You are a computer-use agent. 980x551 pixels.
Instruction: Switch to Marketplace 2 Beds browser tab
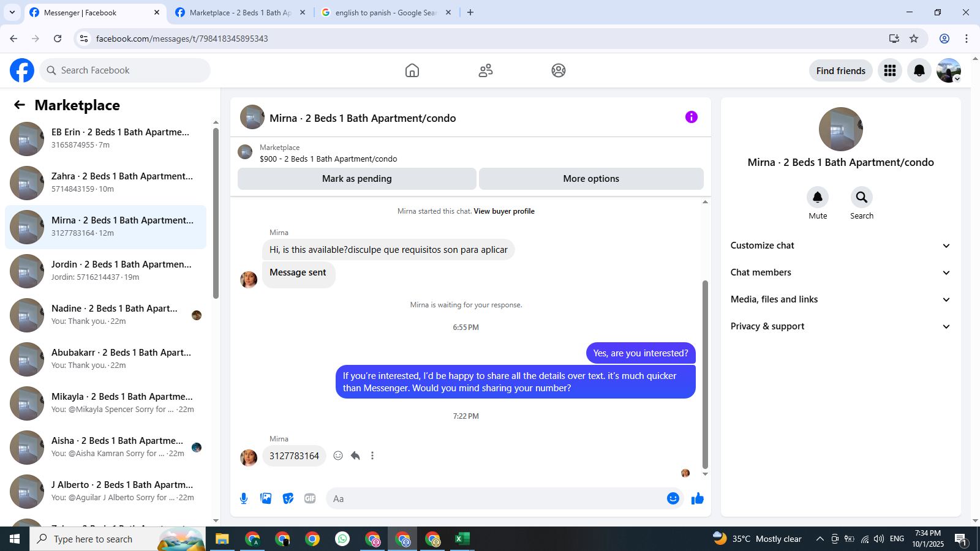(x=239, y=12)
